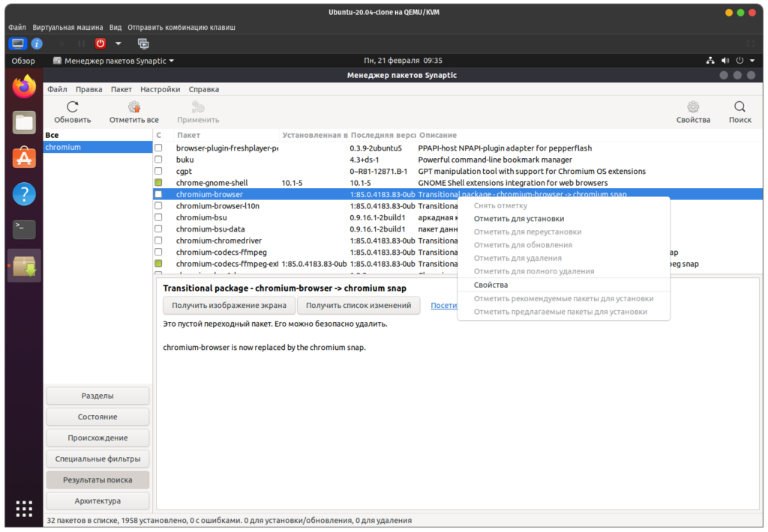Open the Настройки menu in Synaptic
This screenshot has width=768, height=532.
click(160, 89)
